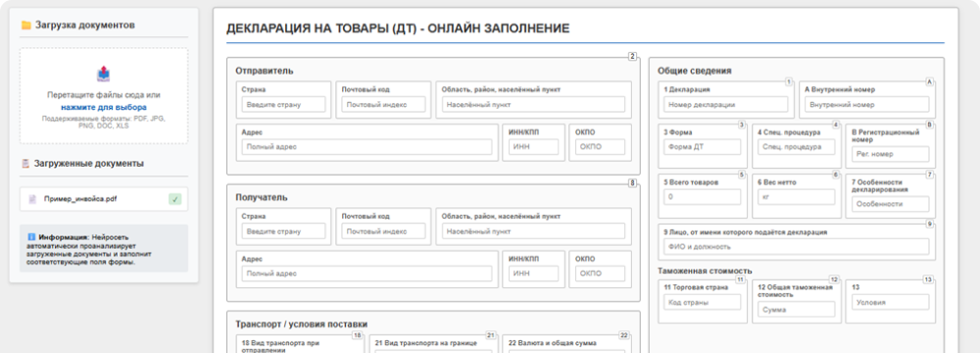Image resolution: width=980 pixels, height=353 pixels.
Task: Click the folder icon beside Загрузка документов
Action: pos(25,25)
